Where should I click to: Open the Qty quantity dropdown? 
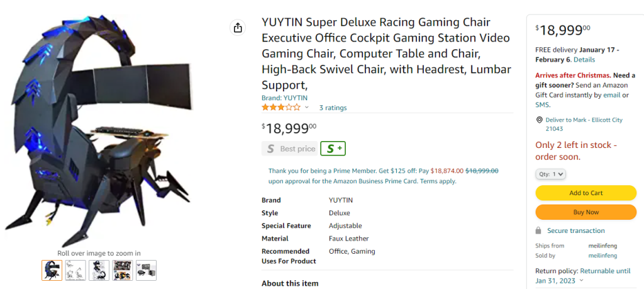pos(551,174)
